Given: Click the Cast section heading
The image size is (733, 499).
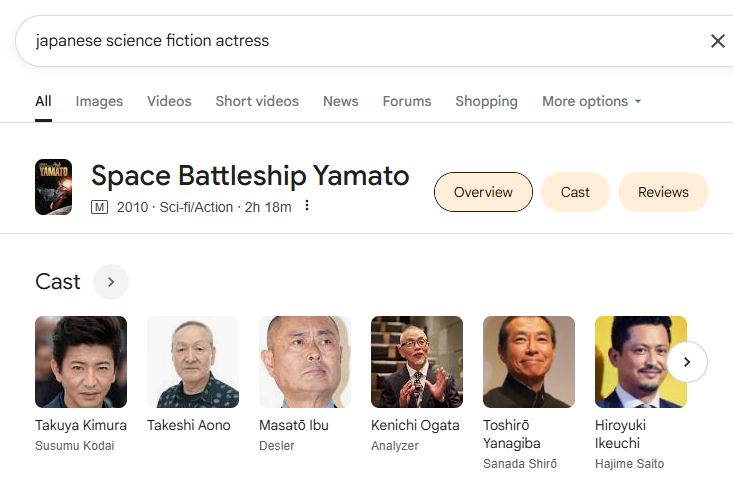Looking at the screenshot, I should 58,282.
